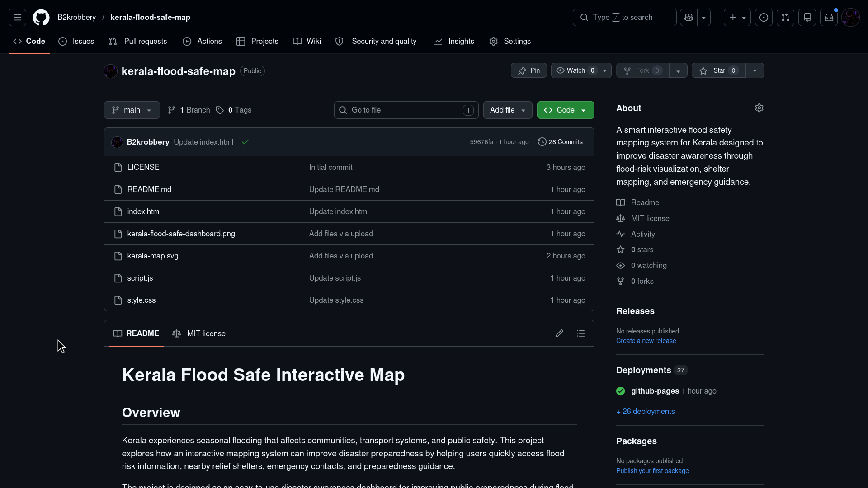Viewport: 868px width, 488px height.
Task: Open the Wiki tab
Action: click(x=307, y=41)
